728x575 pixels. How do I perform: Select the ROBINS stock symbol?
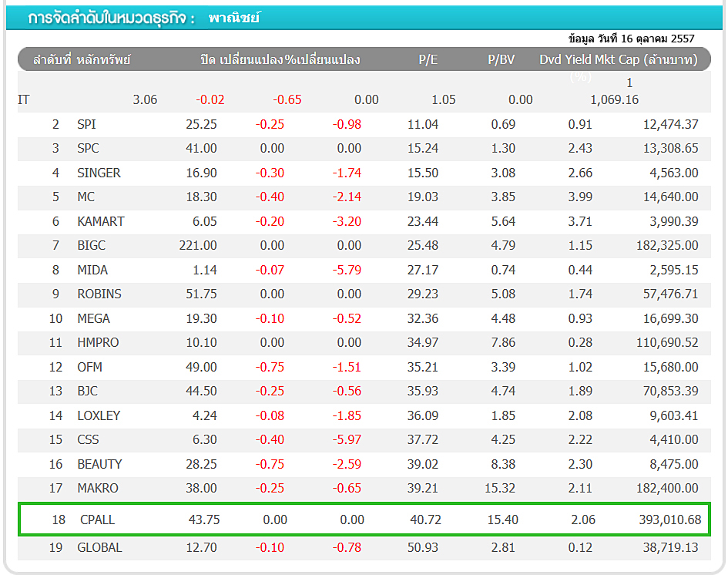[99, 294]
